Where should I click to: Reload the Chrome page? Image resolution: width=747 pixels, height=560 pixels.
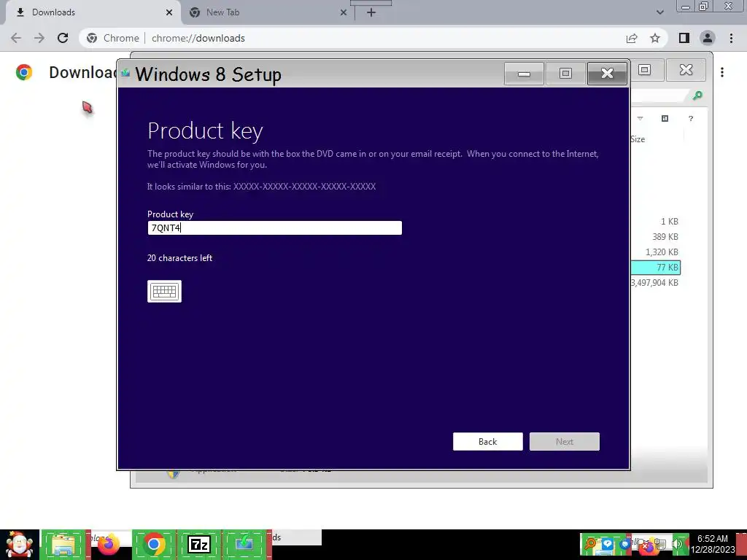pos(63,38)
